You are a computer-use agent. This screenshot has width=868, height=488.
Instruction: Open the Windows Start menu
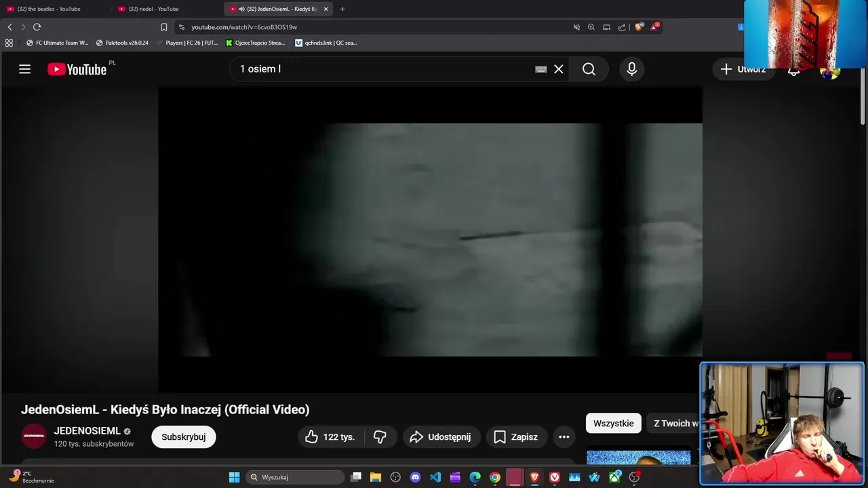click(234, 477)
